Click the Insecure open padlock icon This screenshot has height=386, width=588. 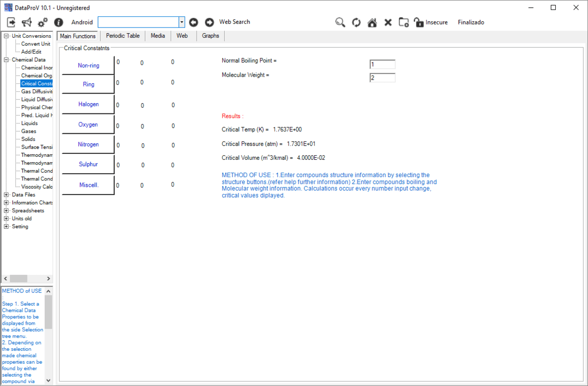[x=419, y=22]
